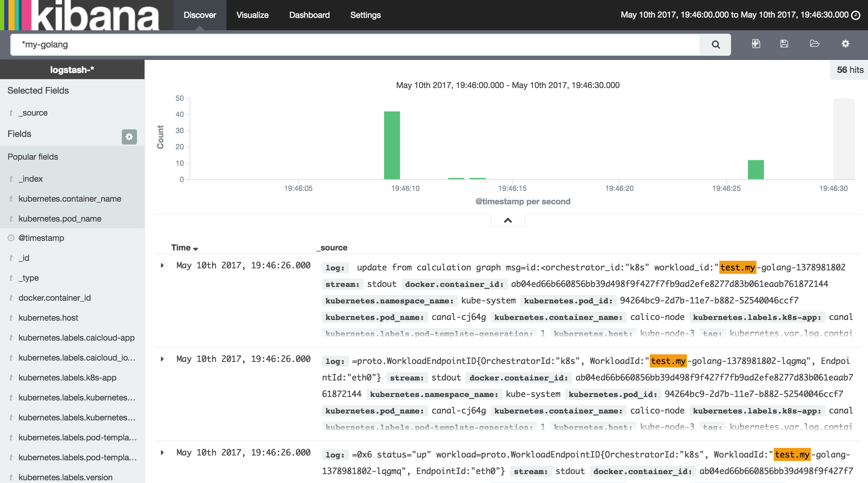Click the search magnifier button
Image resolution: width=868 pixels, height=483 pixels.
tap(716, 44)
